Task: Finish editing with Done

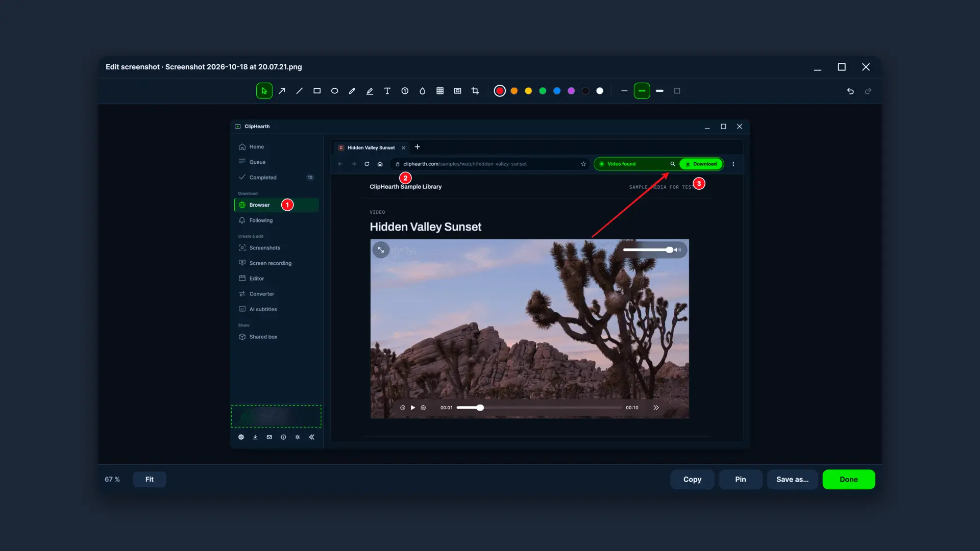Action: pyautogui.click(x=849, y=479)
